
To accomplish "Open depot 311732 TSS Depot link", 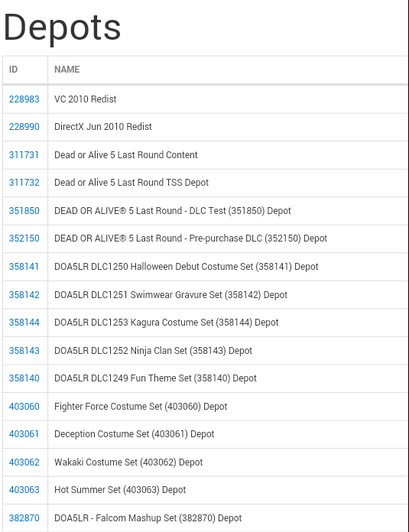I will tap(24, 183).
